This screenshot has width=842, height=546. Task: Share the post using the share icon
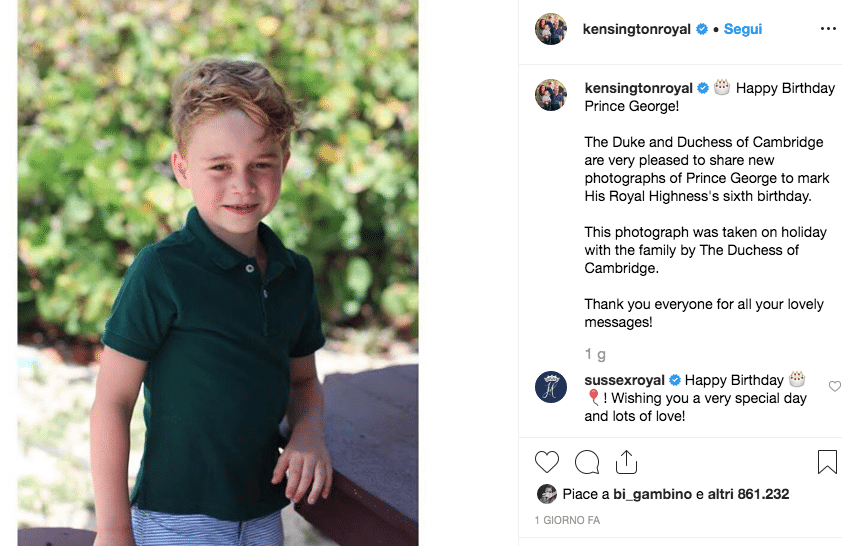click(x=627, y=461)
